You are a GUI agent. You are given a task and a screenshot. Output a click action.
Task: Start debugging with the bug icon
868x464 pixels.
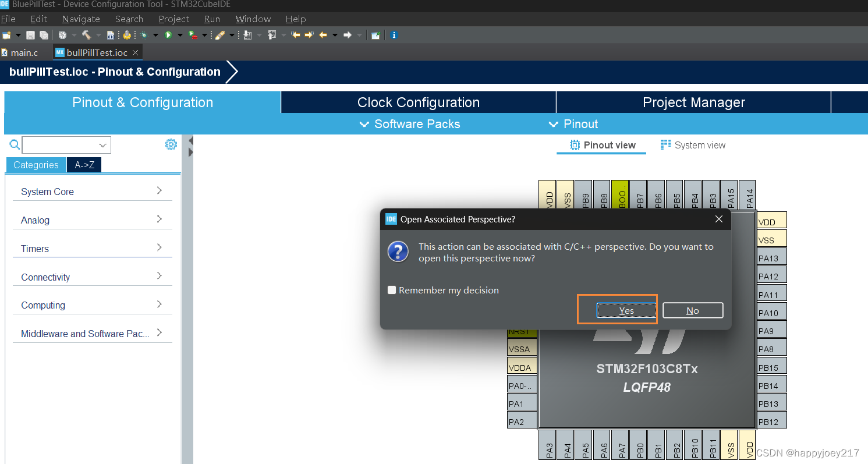[x=144, y=35]
